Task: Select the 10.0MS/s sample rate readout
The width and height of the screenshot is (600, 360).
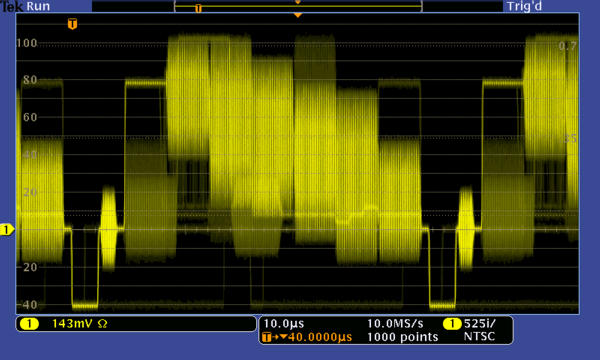Action: coord(395,324)
